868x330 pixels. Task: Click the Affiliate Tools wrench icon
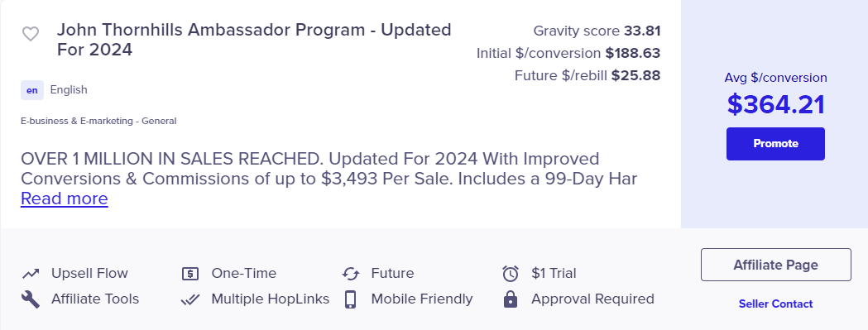31,299
